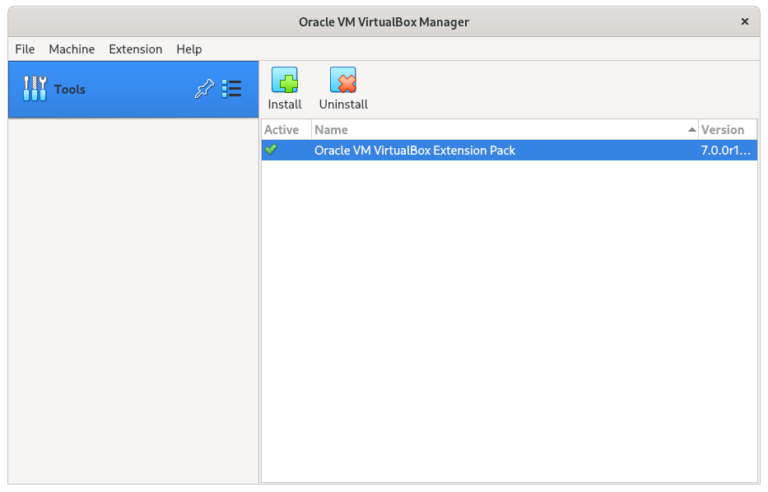
Task: Open the Help menu
Action: click(189, 49)
